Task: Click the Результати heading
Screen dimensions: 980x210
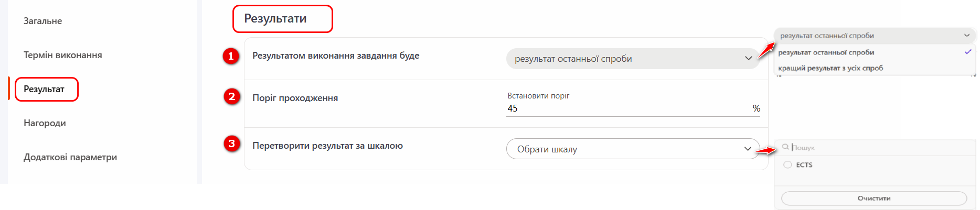Action: pyautogui.click(x=275, y=19)
